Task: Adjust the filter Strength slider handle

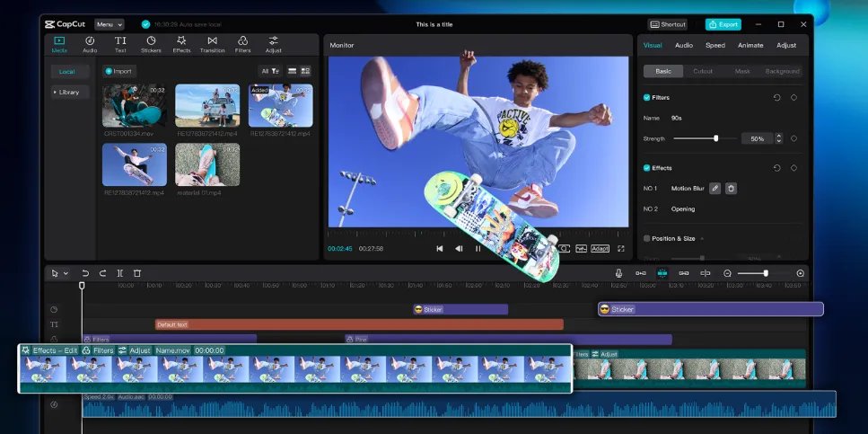Action: point(715,138)
